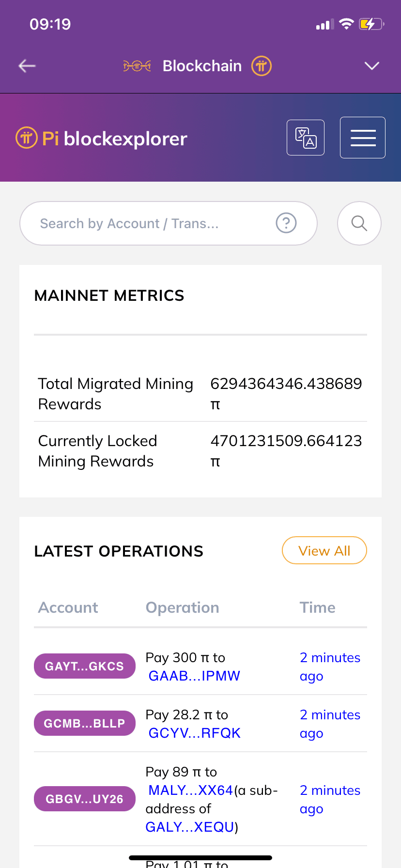Screen dimensions: 401x868
Task: View all latest operations
Action: [x=324, y=551]
